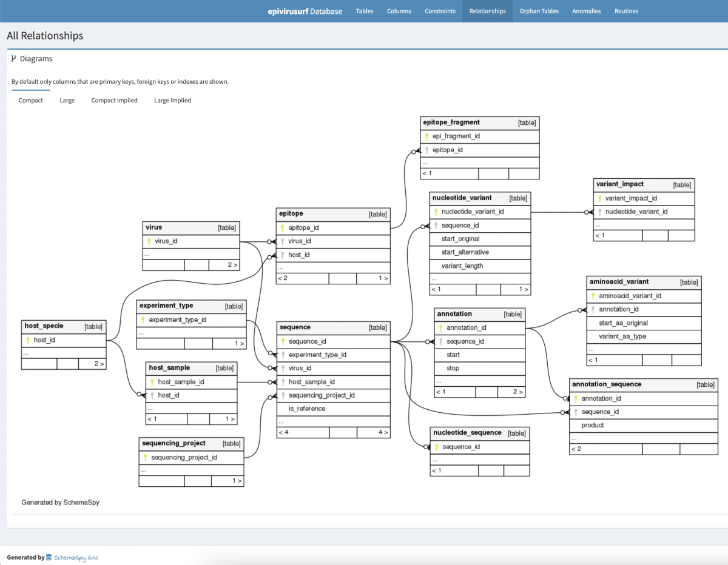
Task: Open the annotation table header
Action: 480,314
